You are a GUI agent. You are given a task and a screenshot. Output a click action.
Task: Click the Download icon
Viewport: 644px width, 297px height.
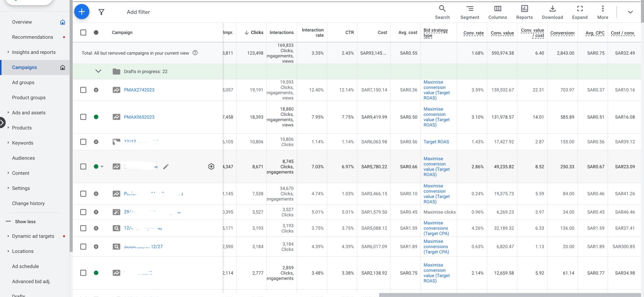(x=552, y=12)
